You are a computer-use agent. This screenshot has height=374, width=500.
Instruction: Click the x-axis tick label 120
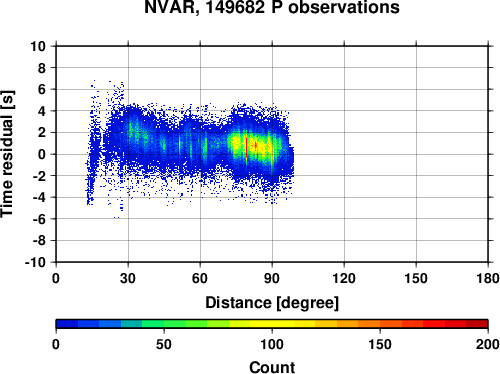pos(344,278)
